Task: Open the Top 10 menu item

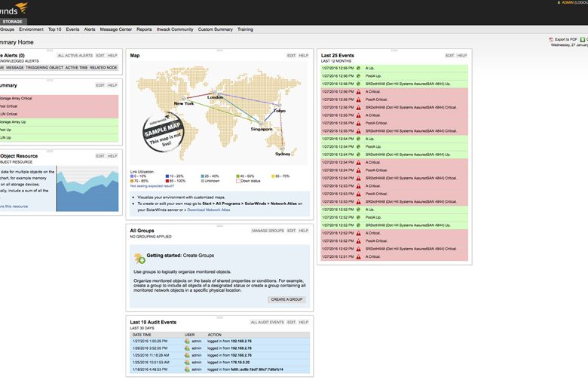Action: [x=54, y=29]
